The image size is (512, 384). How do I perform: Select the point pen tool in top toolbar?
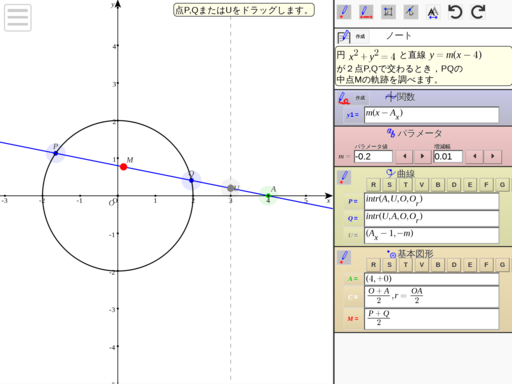pos(344,12)
